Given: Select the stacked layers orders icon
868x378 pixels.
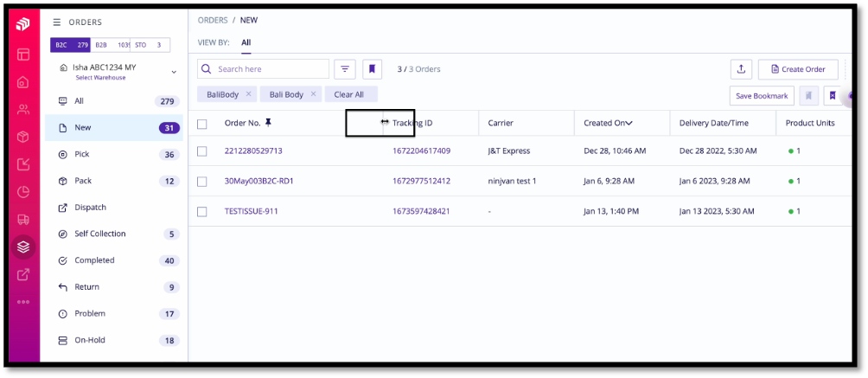Looking at the screenshot, I should pos(22,247).
